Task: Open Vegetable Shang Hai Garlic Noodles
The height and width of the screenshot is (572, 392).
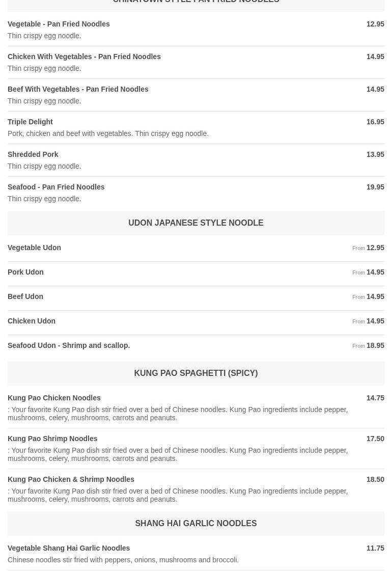Action: (69, 548)
